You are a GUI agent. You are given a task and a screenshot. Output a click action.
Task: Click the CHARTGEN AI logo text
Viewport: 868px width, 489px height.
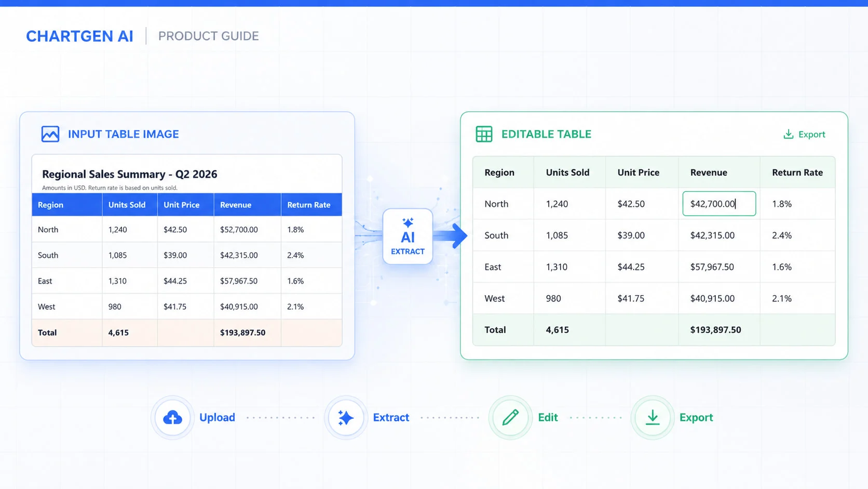(79, 36)
